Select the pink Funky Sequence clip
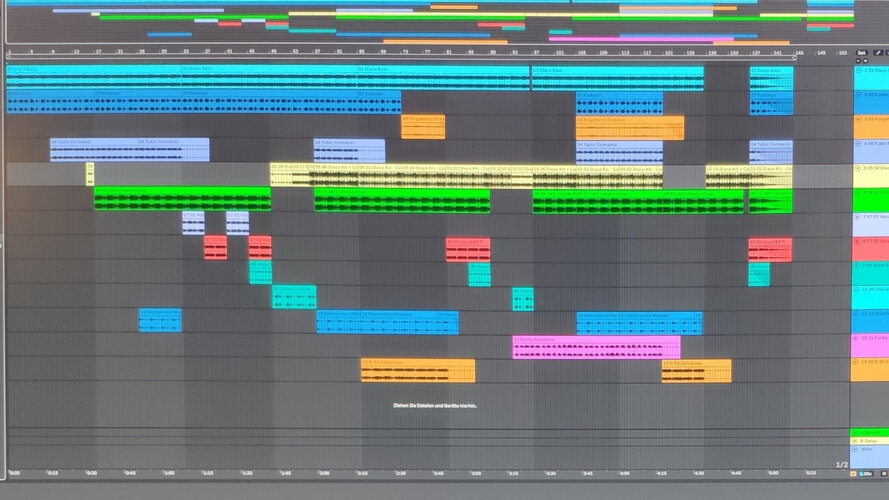 pos(596,347)
